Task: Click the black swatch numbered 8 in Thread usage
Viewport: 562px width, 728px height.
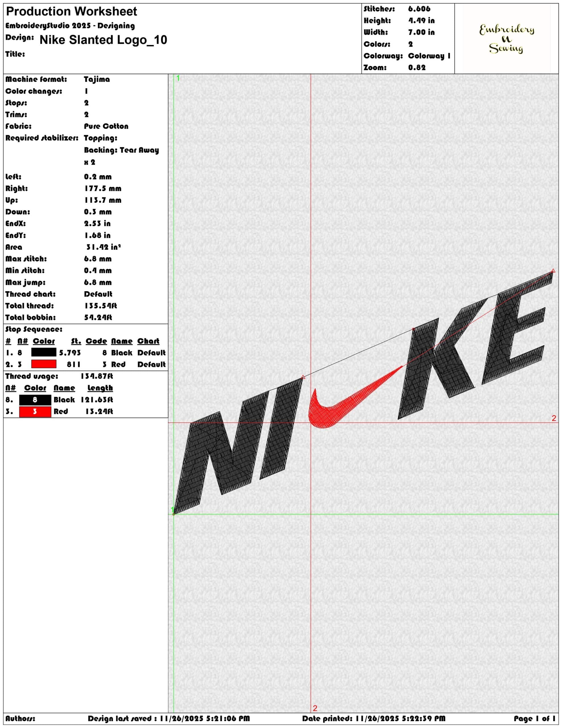Action: tap(35, 400)
